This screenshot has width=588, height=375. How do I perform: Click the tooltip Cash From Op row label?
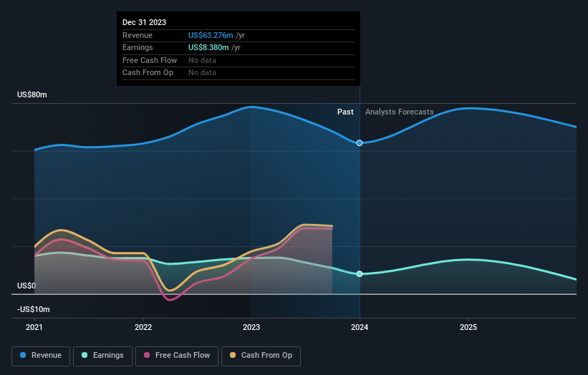[x=148, y=73]
